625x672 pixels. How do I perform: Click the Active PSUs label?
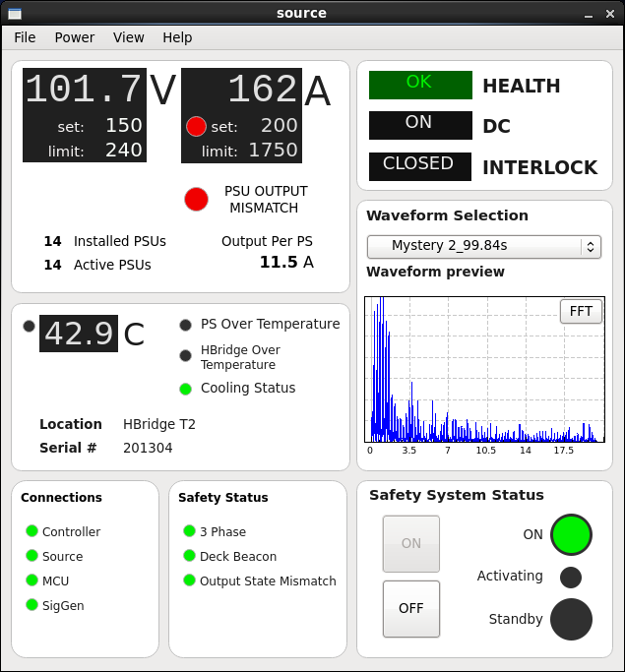pos(112,265)
